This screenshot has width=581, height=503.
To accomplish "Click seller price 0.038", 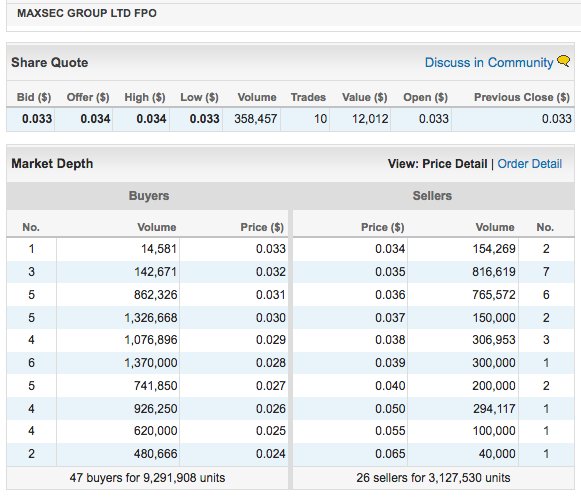I will tap(390, 340).
